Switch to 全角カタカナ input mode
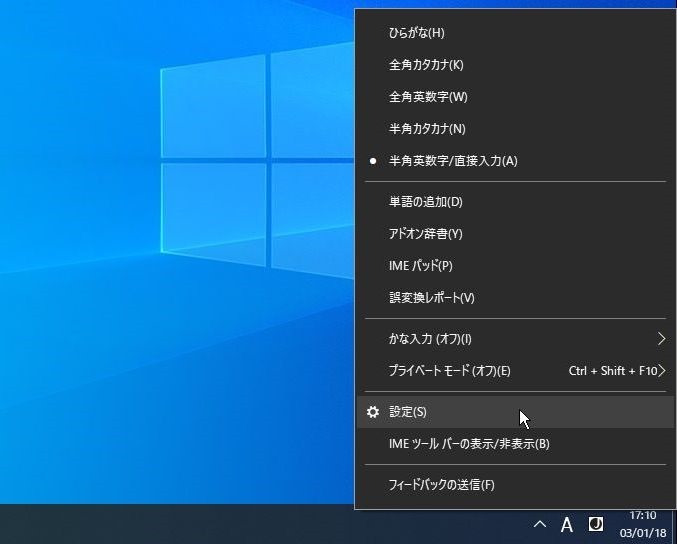 click(x=426, y=65)
